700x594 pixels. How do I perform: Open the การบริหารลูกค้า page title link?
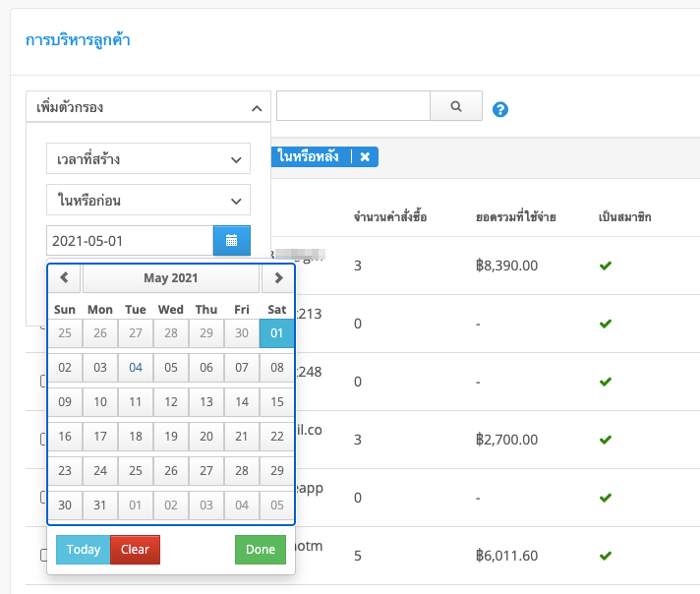click(78, 39)
